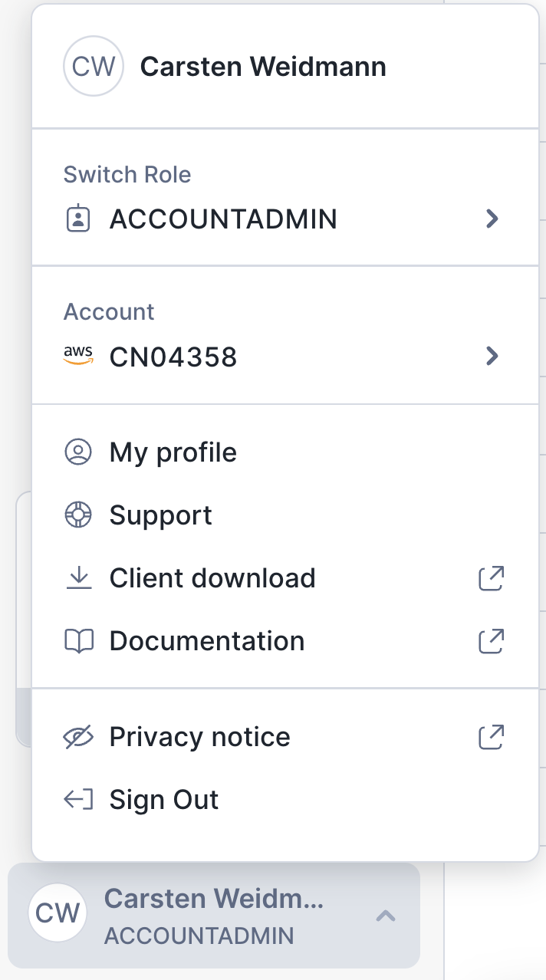Open the Documentation link
The image size is (546, 980).
(x=207, y=641)
